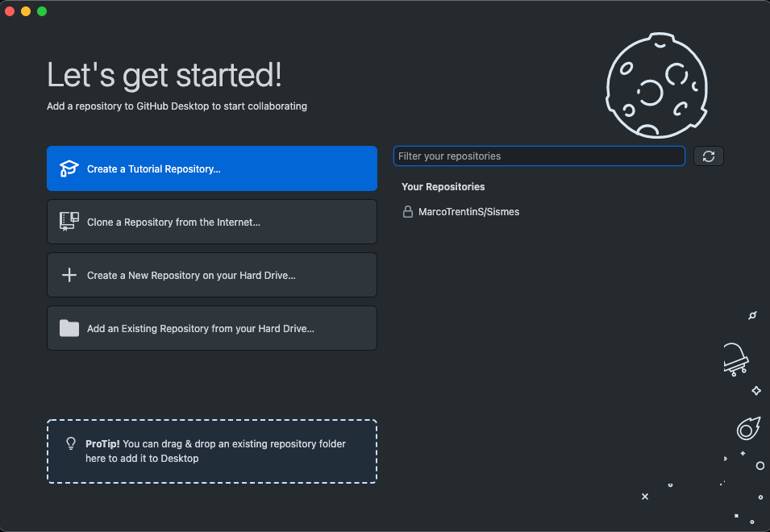Click the folder icon for existing repository
Viewport: 770px width, 532px height.
tap(69, 328)
